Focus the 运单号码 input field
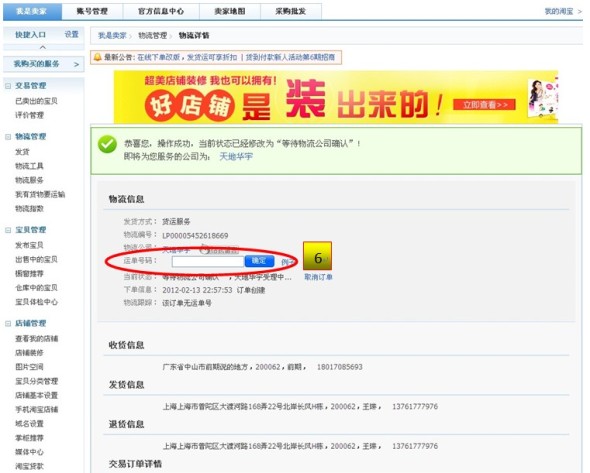 [207, 261]
